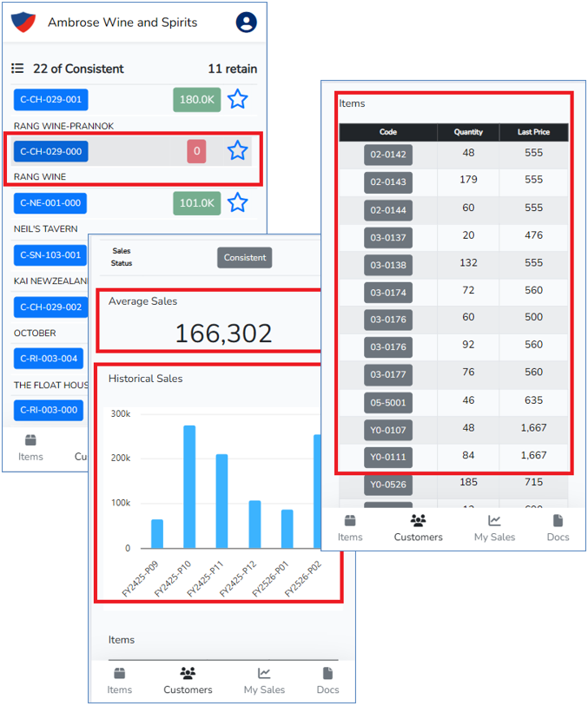Viewport: 588px width, 706px height.
Task: Open Customers tab in right window
Action: click(x=419, y=529)
